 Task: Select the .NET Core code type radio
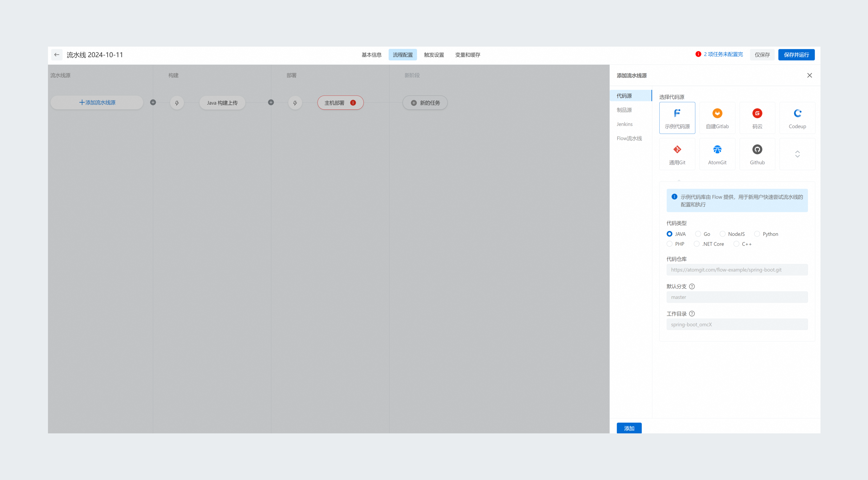(x=696, y=244)
